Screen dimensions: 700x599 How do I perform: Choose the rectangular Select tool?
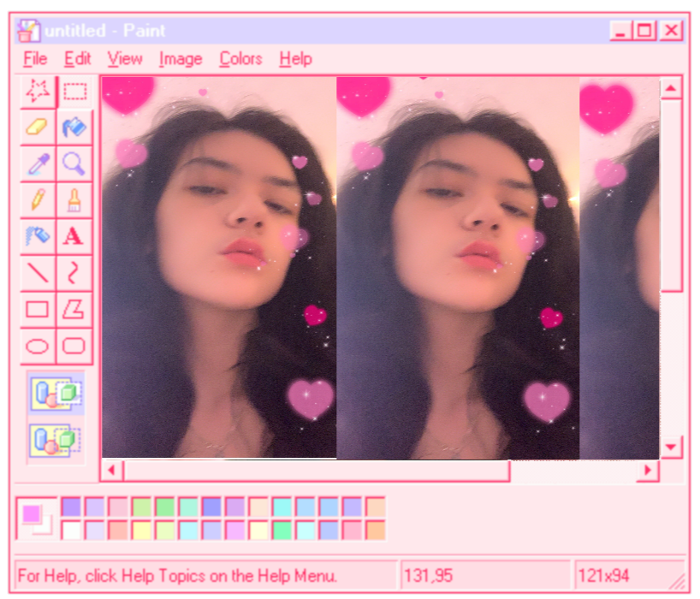pos(75,91)
